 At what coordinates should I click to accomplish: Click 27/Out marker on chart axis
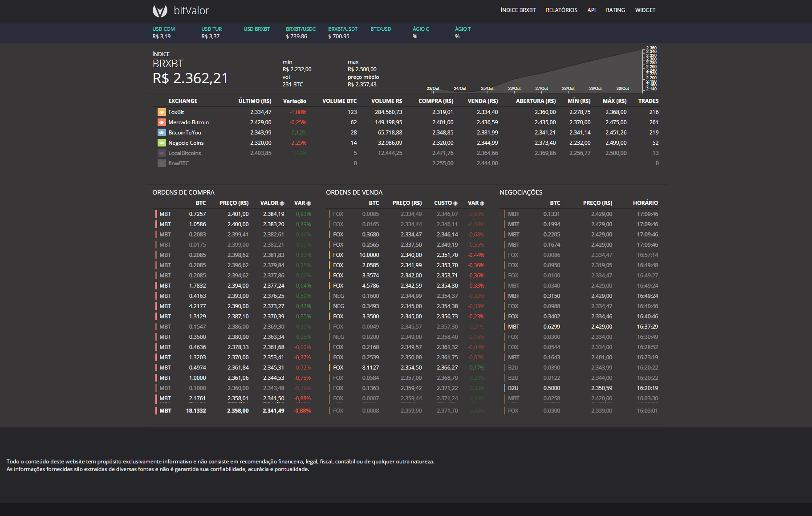pyautogui.click(x=541, y=89)
